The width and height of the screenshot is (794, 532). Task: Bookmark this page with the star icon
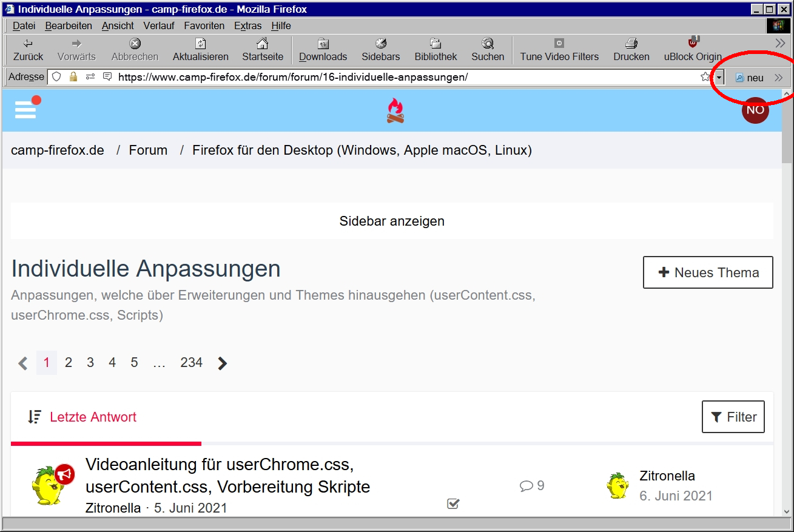coord(705,77)
